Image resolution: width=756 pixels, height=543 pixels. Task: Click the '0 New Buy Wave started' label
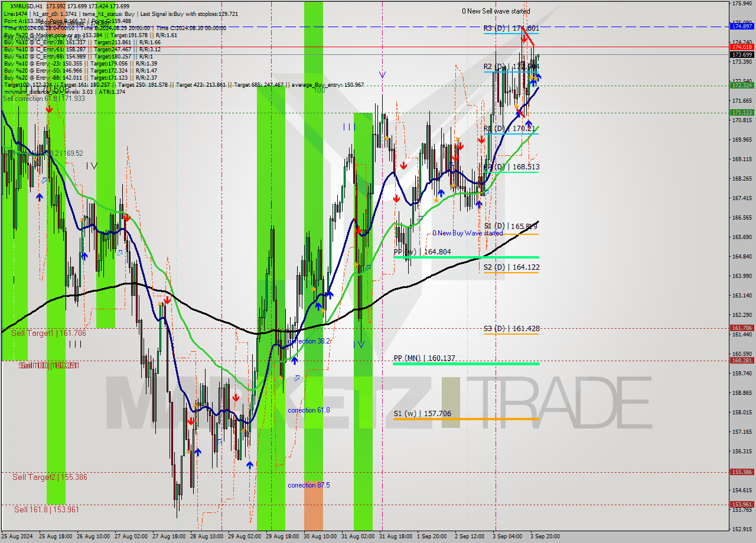tap(467, 233)
